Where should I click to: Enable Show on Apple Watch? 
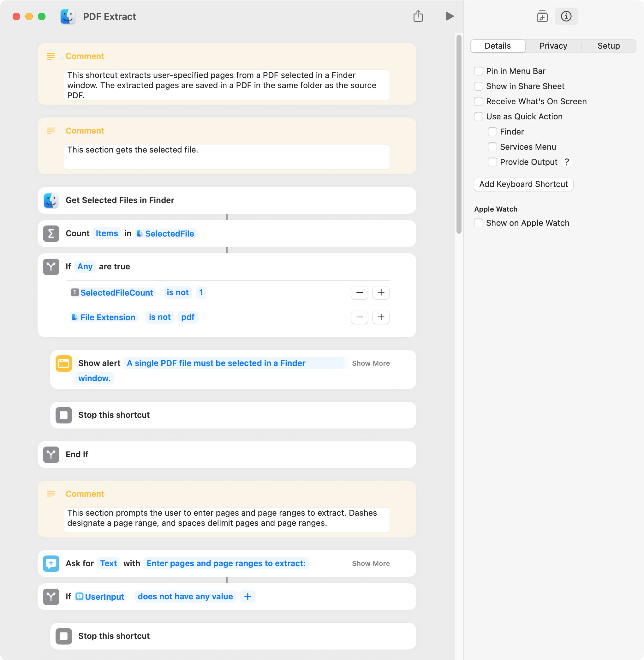coord(479,223)
